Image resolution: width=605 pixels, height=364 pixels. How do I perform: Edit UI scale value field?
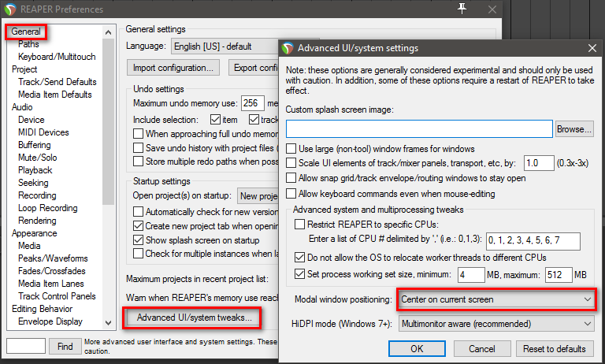tap(539, 163)
